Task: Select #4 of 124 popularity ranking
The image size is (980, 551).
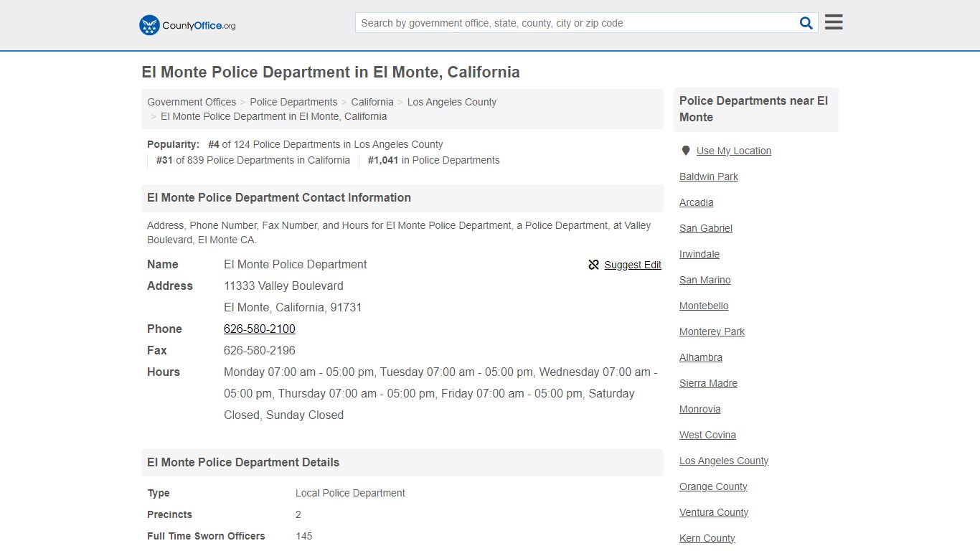Action: [x=326, y=144]
